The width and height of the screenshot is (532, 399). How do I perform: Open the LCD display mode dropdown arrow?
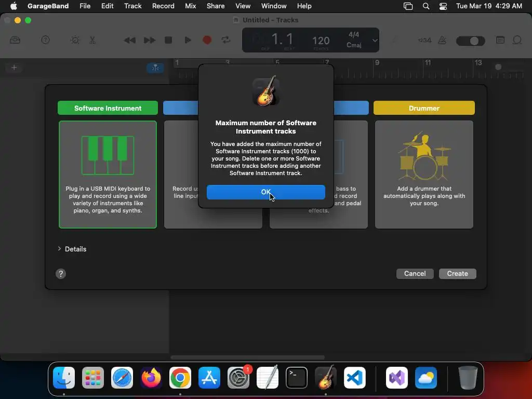point(375,41)
